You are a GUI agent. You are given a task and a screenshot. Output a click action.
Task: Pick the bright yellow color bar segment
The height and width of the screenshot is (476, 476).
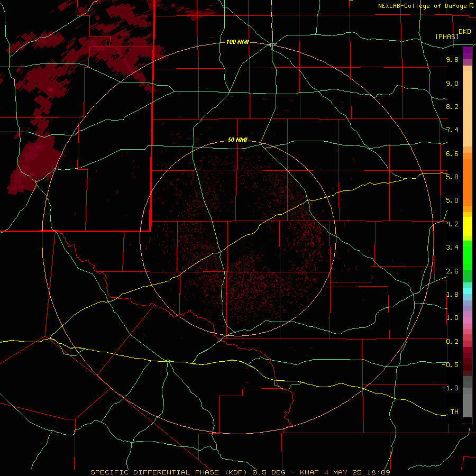[467, 226]
